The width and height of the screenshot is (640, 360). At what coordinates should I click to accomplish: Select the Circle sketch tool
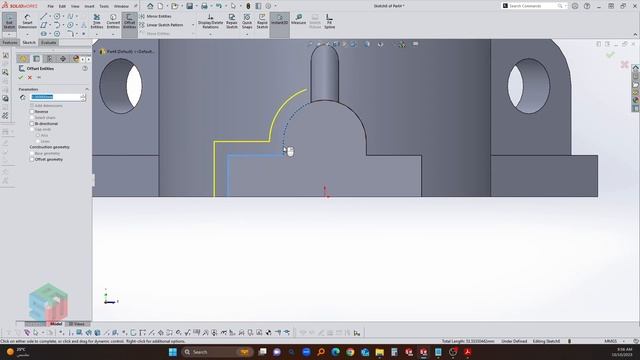(57, 16)
